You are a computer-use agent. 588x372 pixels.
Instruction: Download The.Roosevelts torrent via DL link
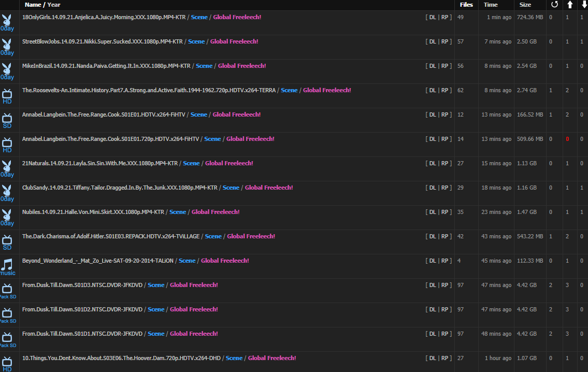pos(433,90)
